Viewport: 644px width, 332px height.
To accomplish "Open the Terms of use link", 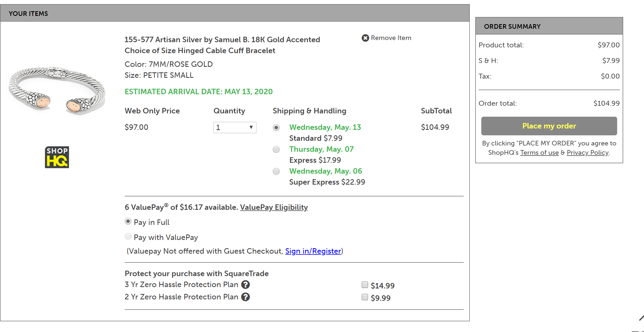I will click(x=539, y=153).
